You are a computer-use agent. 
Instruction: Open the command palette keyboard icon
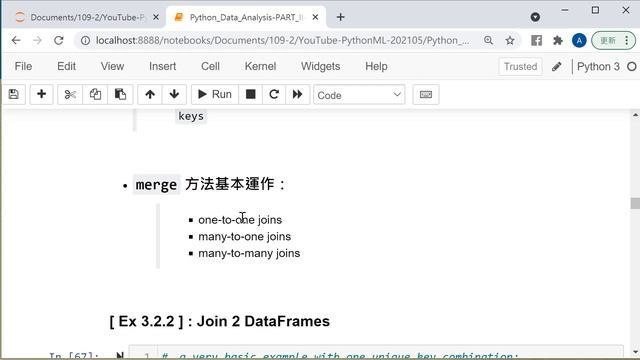(x=426, y=95)
